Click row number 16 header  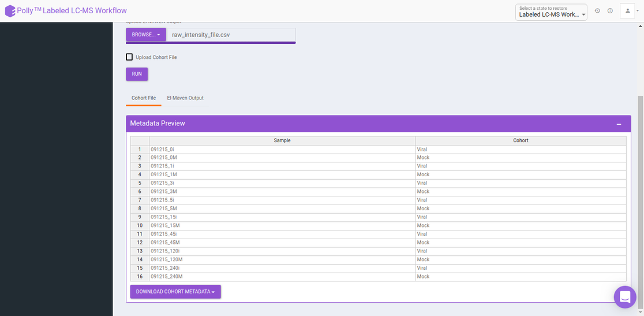(x=140, y=277)
